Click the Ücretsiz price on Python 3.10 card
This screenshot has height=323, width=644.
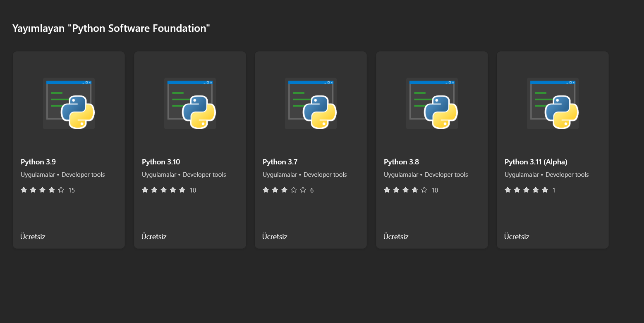click(154, 237)
